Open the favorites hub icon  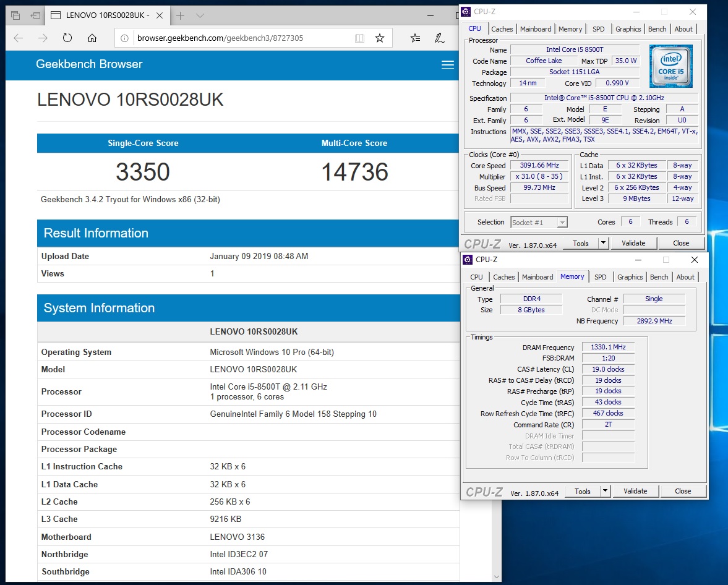[415, 38]
